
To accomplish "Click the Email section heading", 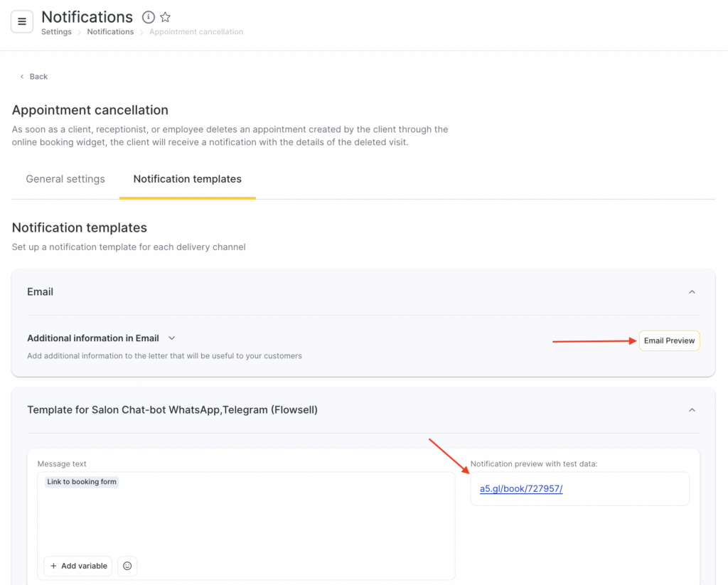I will click(41, 292).
